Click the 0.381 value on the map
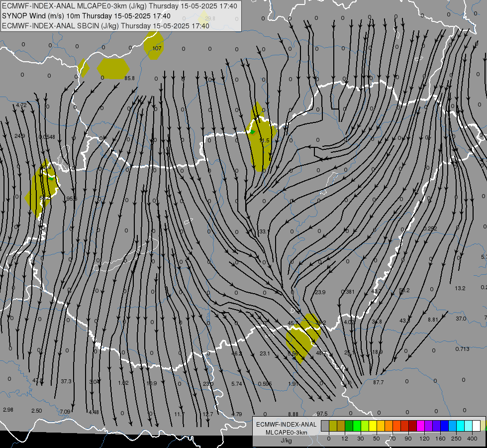Viewport: 487px width, 448px height. 348,292
